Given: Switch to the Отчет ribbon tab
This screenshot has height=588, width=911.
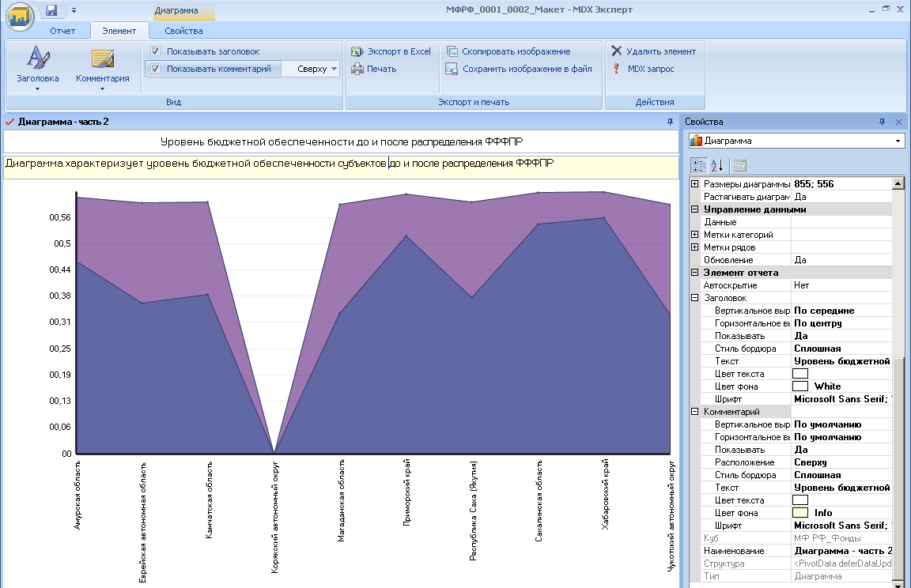Looking at the screenshot, I should pos(62,31).
